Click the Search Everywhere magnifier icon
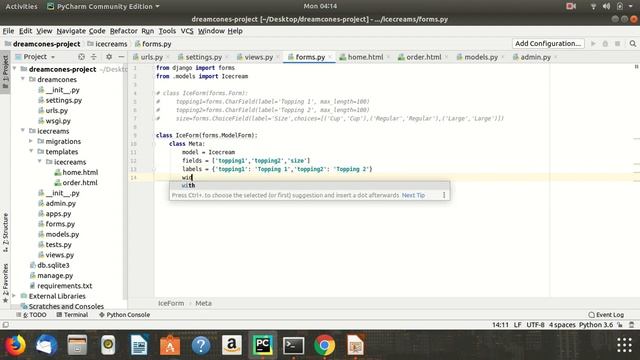This screenshot has width=640, height=360. coord(632,44)
